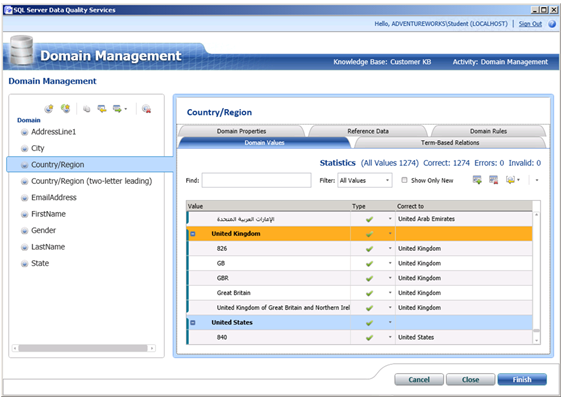This screenshot has height=400, width=563.
Task: Click the Create a Composite Domain icon
Action: coord(65,108)
